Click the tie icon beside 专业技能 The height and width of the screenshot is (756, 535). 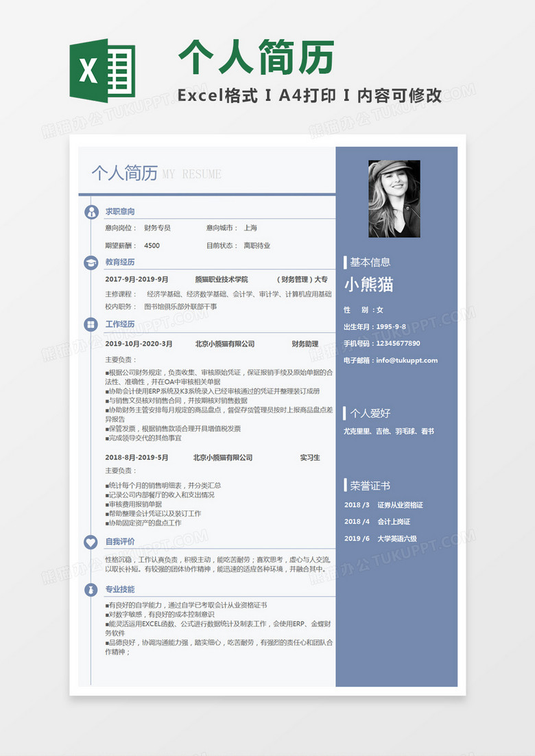point(91,589)
